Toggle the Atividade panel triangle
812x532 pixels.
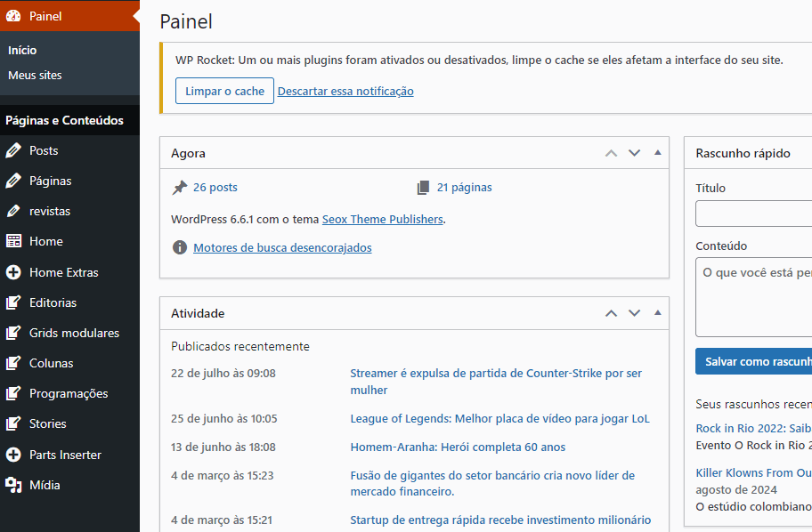658,312
